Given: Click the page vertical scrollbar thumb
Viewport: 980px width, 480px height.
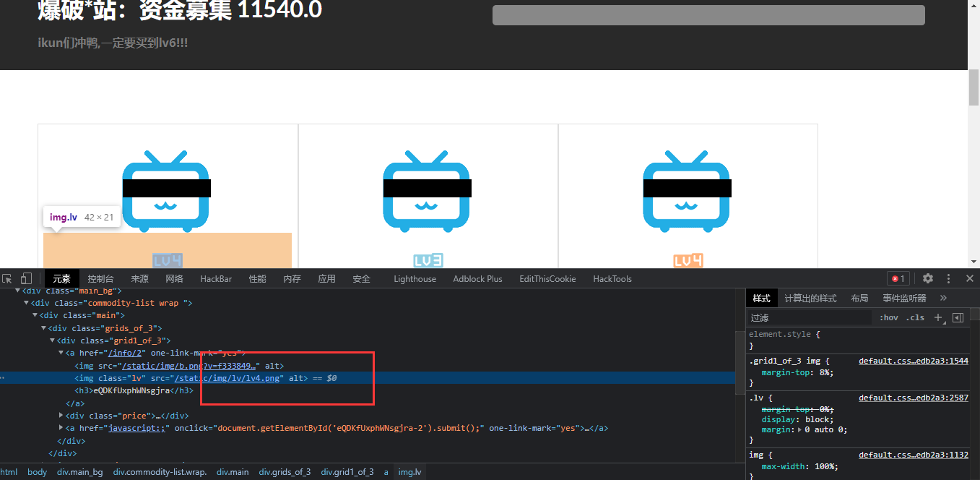Looking at the screenshot, I should click(974, 89).
